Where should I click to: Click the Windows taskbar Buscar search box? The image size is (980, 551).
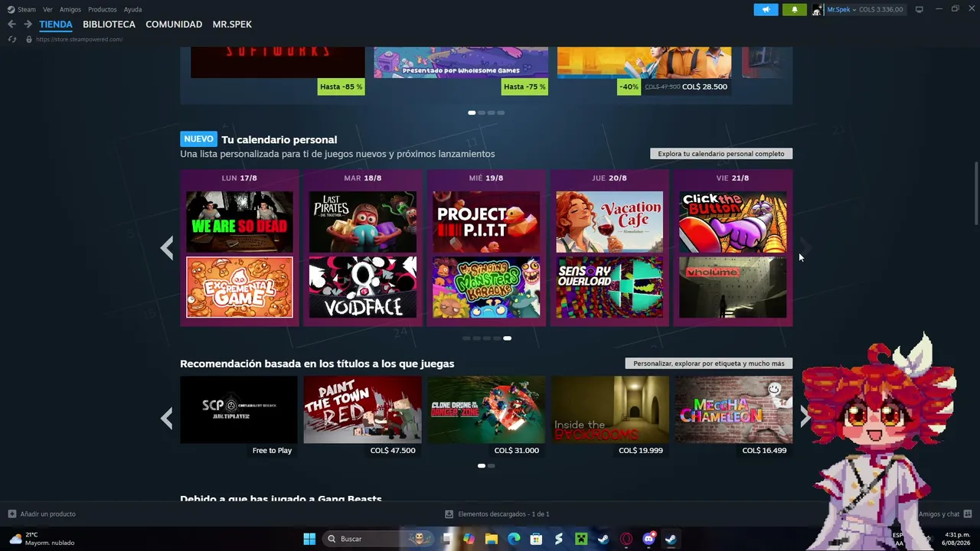pyautogui.click(x=379, y=539)
